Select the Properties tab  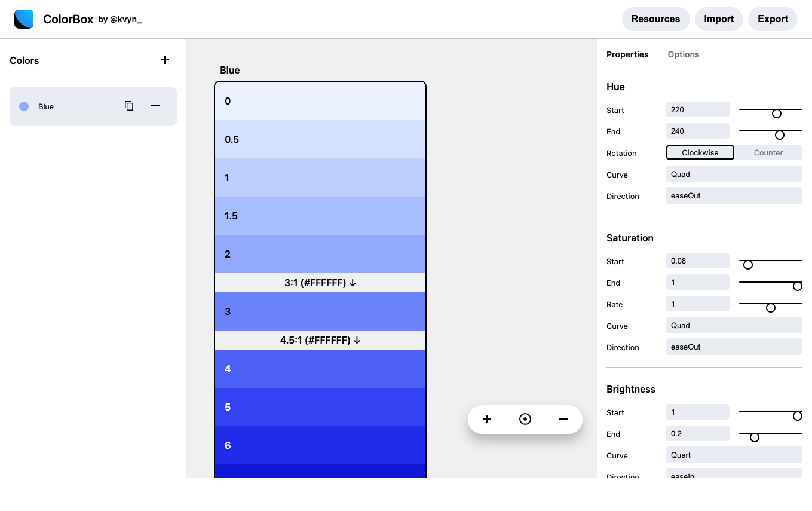627,54
